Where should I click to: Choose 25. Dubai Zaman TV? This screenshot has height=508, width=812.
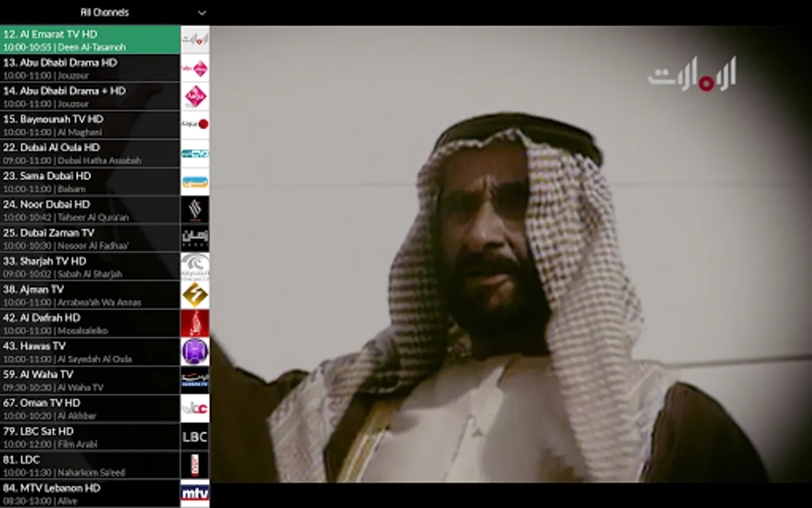click(x=90, y=238)
